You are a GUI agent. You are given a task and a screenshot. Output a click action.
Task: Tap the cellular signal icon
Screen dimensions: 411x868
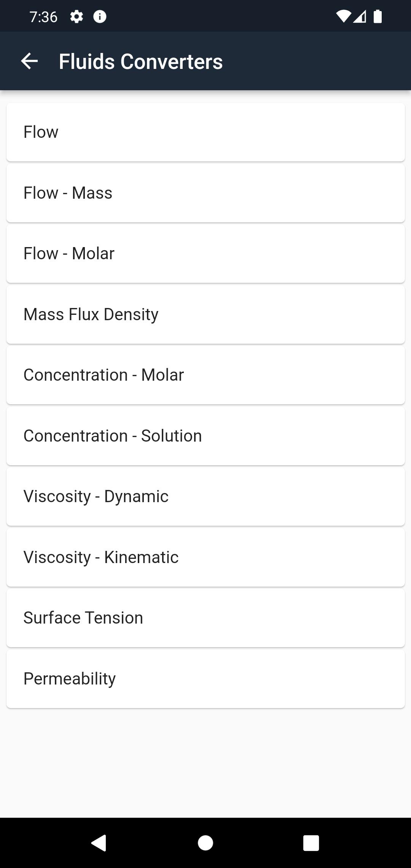tap(360, 17)
